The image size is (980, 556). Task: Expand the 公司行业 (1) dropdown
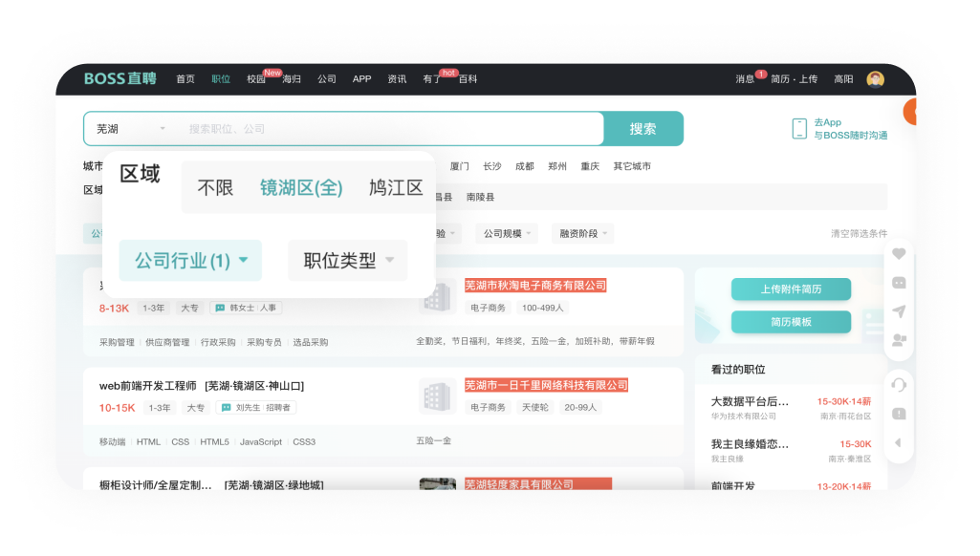coord(191,260)
